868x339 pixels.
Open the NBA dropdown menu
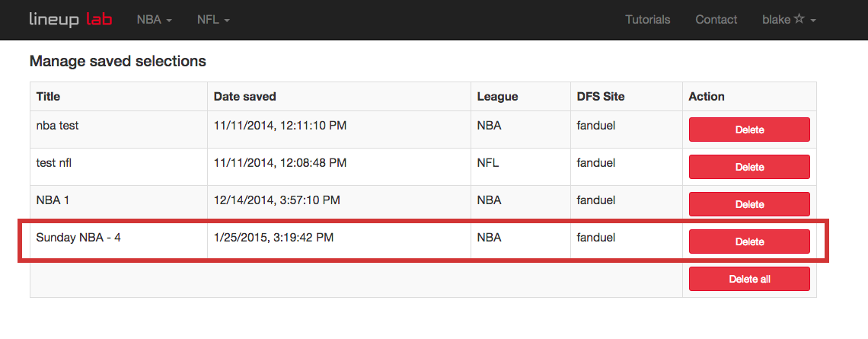click(x=155, y=20)
